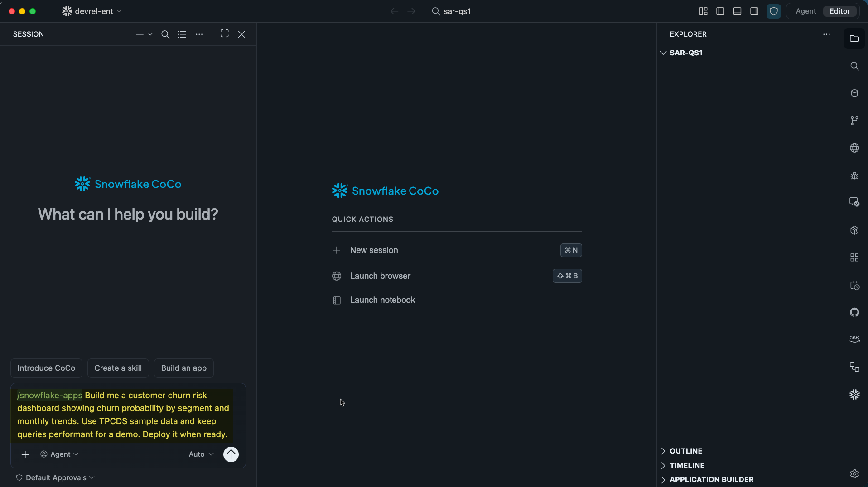
Task: Open the globe browser icon in activity bar
Action: click(x=854, y=148)
